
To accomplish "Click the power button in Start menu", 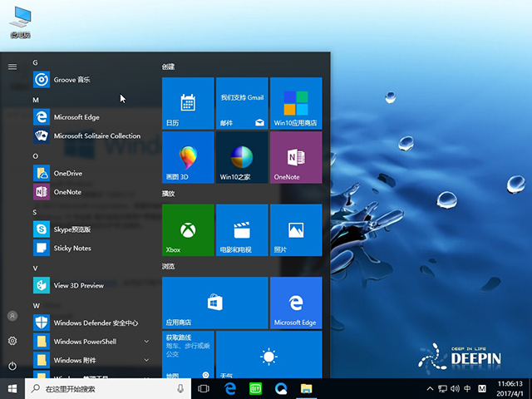I will 12,366.
